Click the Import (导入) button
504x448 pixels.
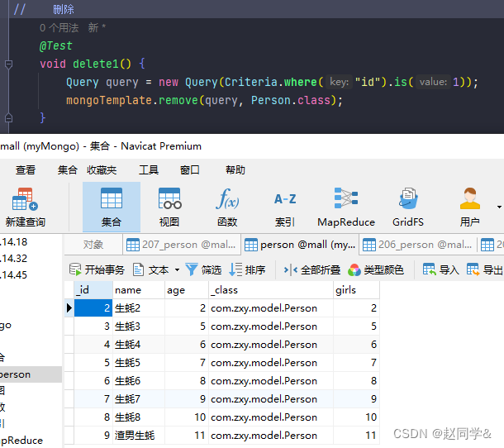440,269
